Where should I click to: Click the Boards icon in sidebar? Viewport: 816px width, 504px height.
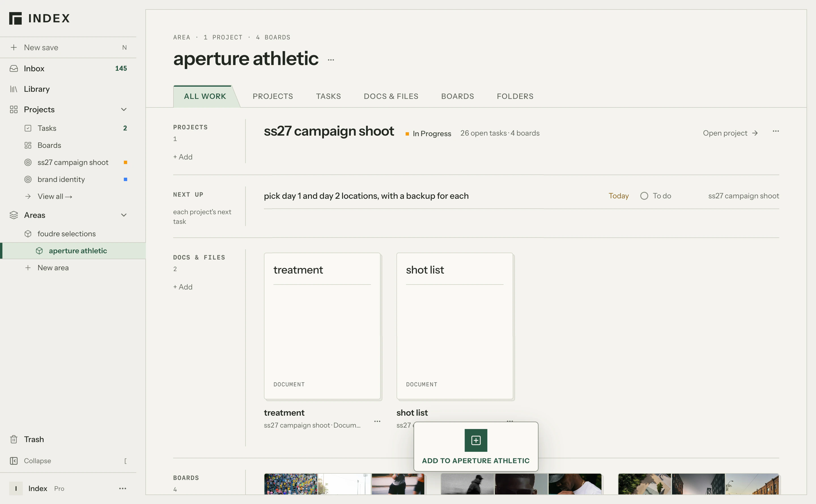click(x=28, y=145)
